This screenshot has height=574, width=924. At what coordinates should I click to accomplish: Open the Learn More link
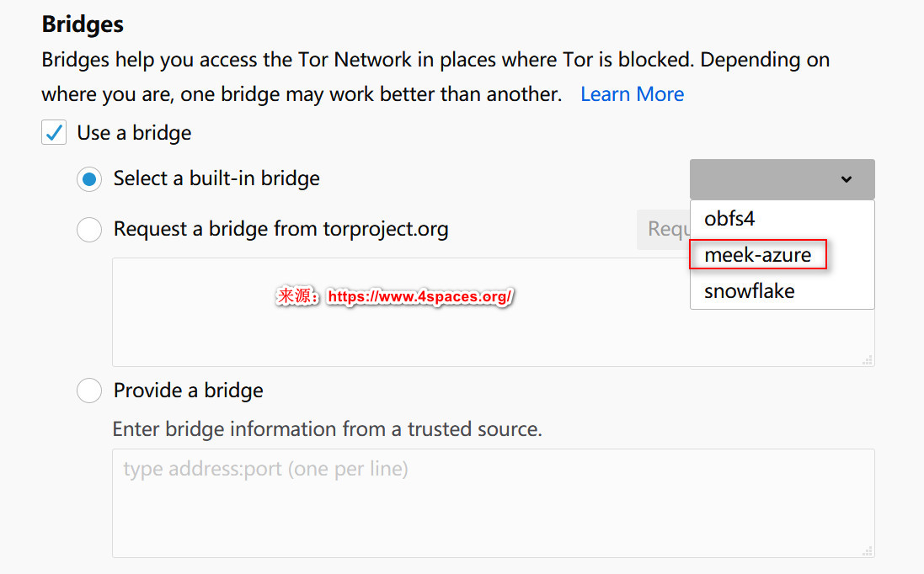click(x=632, y=93)
